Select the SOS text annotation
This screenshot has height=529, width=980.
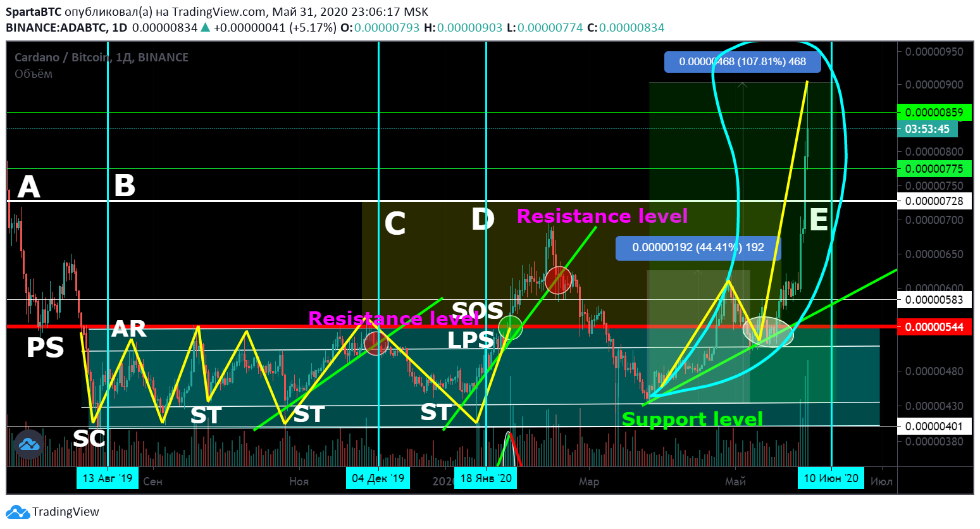pyautogui.click(x=478, y=311)
